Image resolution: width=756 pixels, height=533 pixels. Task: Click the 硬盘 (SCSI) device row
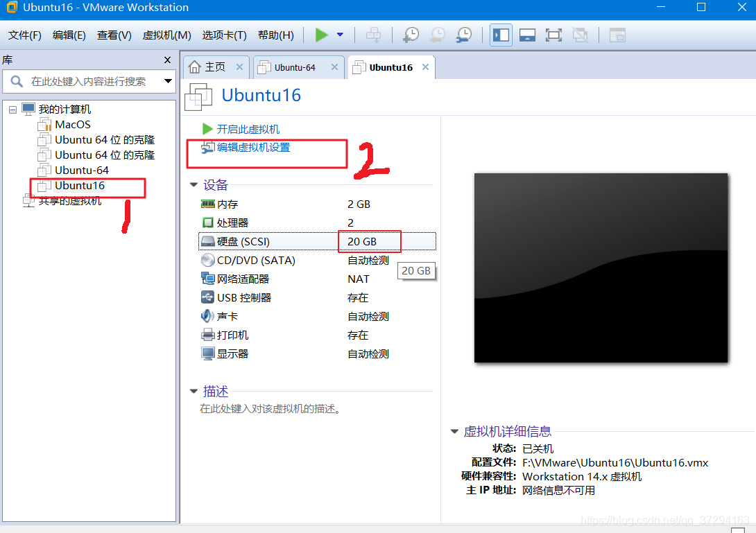tap(317, 241)
